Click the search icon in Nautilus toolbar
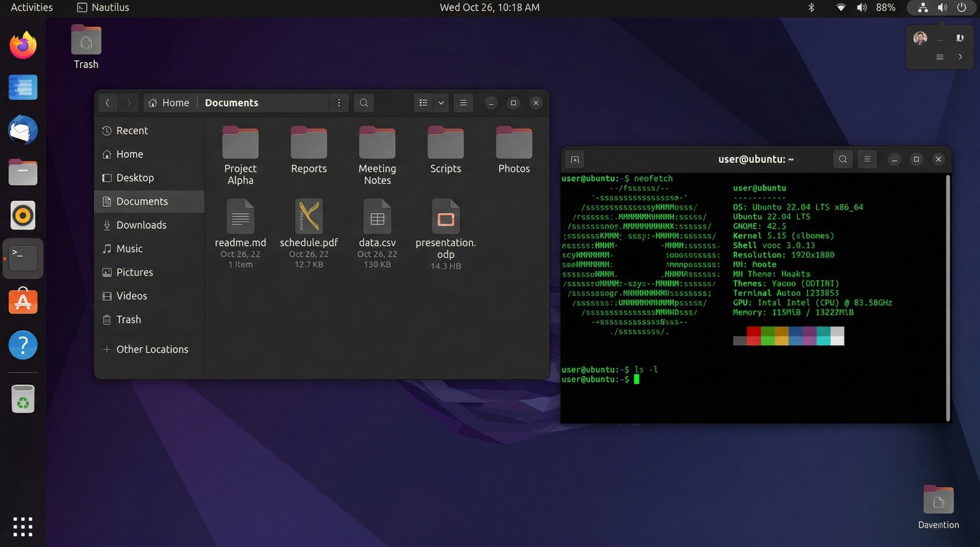980x547 pixels. coord(363,103)
